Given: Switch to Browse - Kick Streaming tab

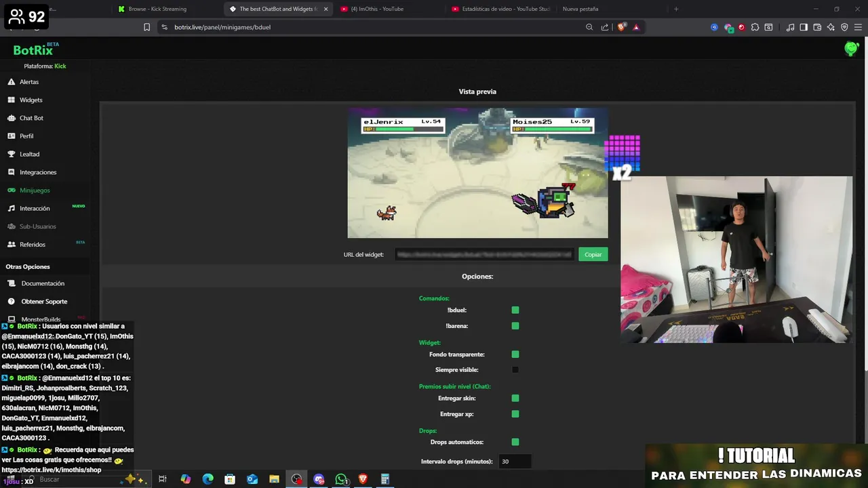Looking at the screenshot, I should [157, 9].
